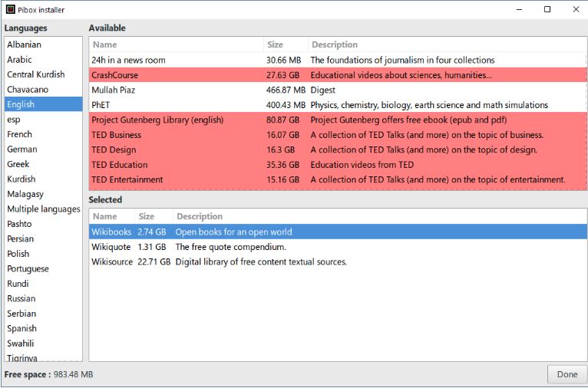Click the Pibox installer app icon in title bar
Screen dimensions: 588x388
(x=11, y=9)
